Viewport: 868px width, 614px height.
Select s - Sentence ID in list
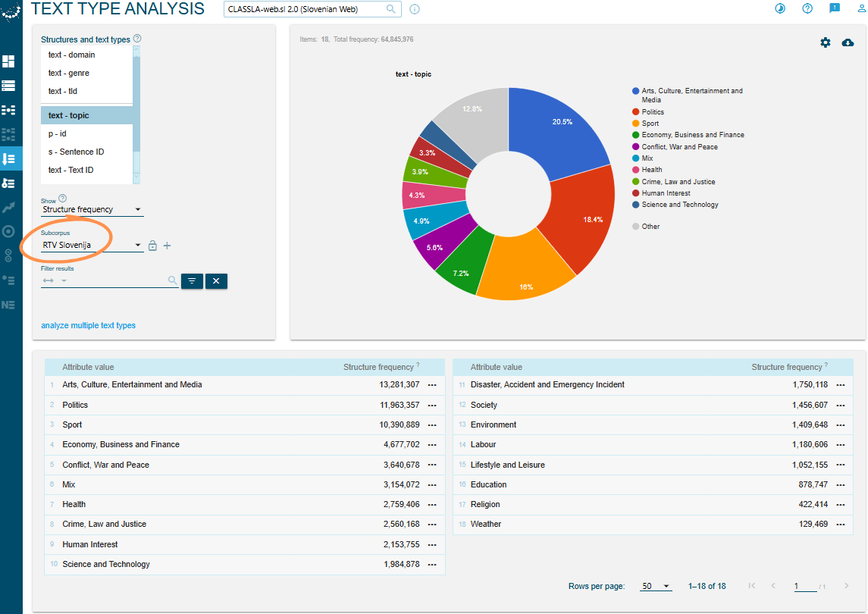(87, 152)
